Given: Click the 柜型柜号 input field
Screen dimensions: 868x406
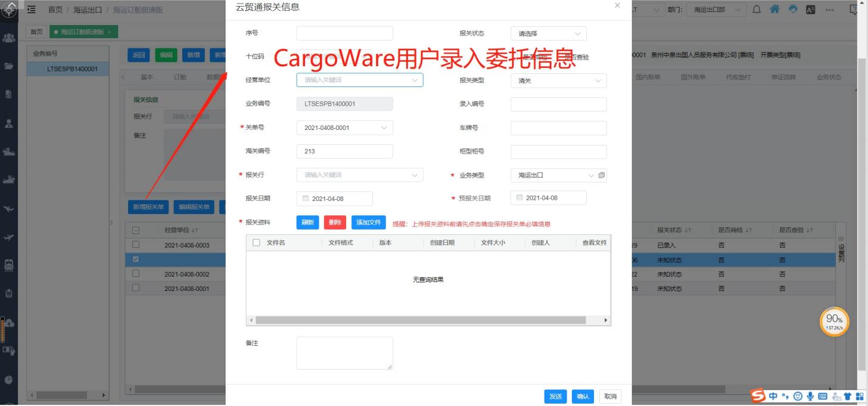Looking at the screenshot, I should point(558,151).
